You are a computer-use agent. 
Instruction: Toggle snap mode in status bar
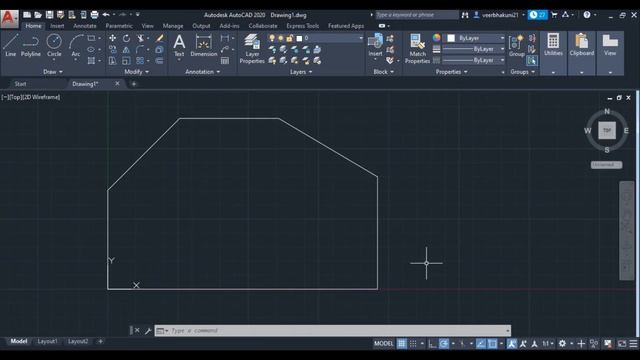coord(413,344)
